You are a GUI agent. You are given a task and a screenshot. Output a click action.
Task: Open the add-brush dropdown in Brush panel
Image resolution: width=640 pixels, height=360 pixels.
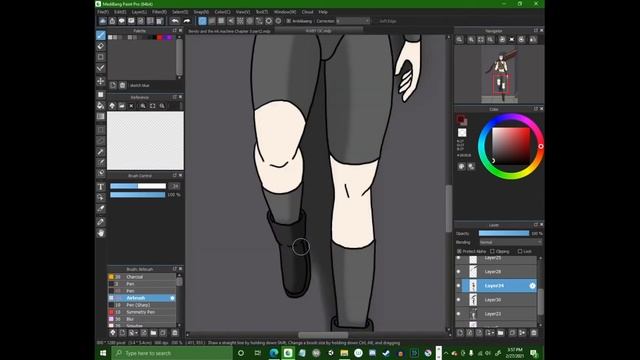133,333
